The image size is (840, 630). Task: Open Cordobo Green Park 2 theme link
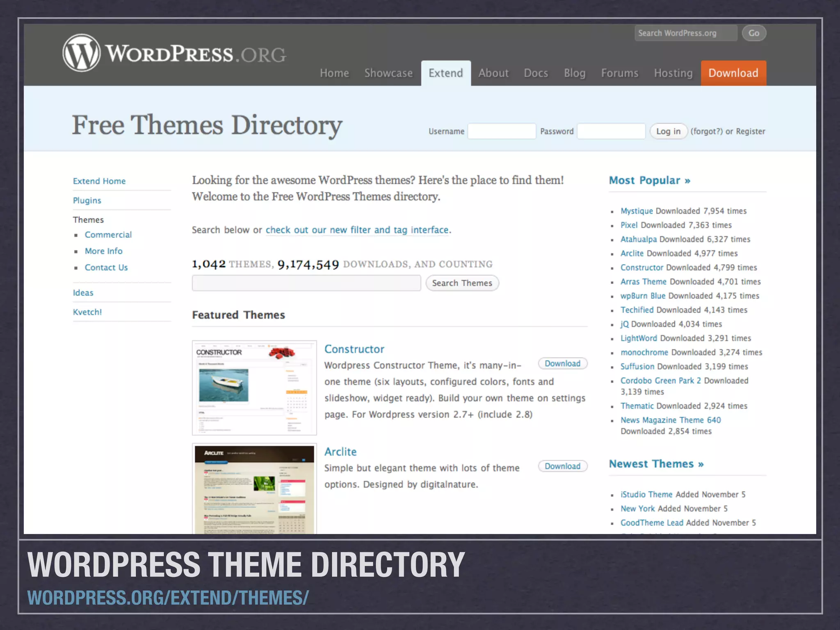661,381
